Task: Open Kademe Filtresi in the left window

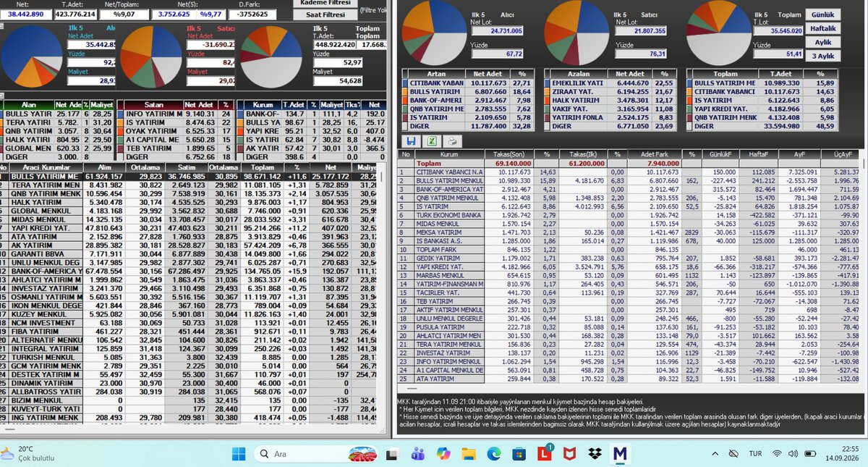Action: click(x=325, y=4)
